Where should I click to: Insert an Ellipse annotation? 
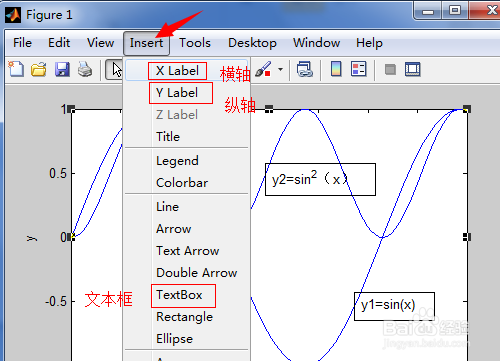point(187,339)
